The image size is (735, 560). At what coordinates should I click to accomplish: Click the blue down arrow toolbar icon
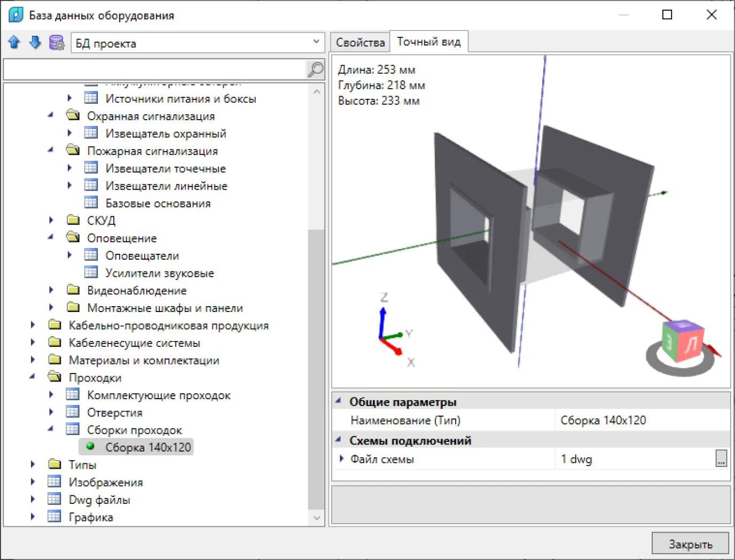coord(35,42)
